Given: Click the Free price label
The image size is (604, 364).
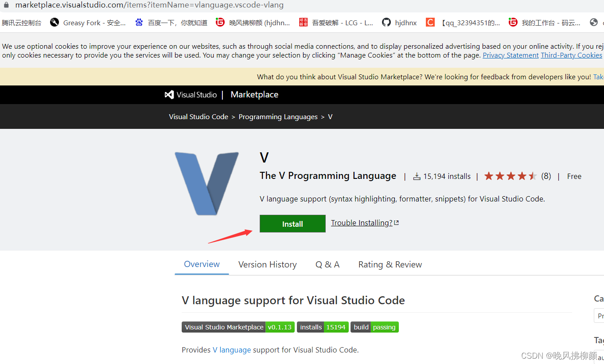Looking at the screenshot, I should [574, 176].
